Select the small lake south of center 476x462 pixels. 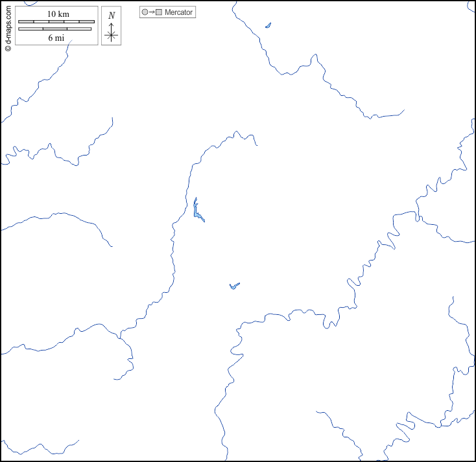[234, 286]
